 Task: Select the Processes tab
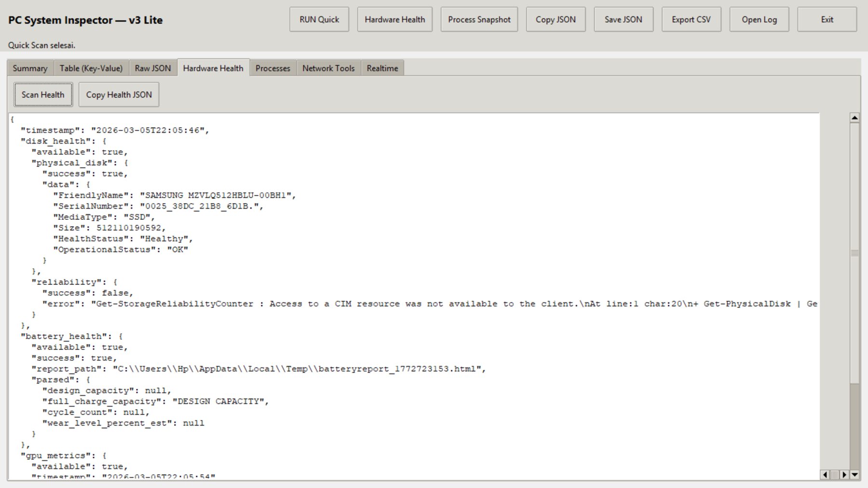[x=272, y=68]
